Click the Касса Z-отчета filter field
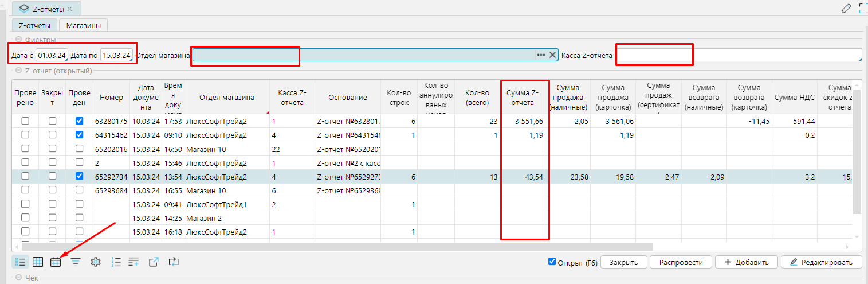868x284 pixels. pyautogui.click(x=738, y=55)
